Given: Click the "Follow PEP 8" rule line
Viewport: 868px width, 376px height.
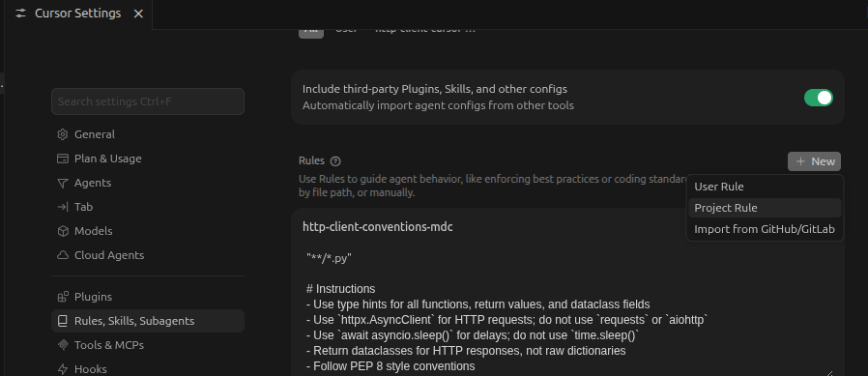Looking at the screenshot, I should click(391, 366).
